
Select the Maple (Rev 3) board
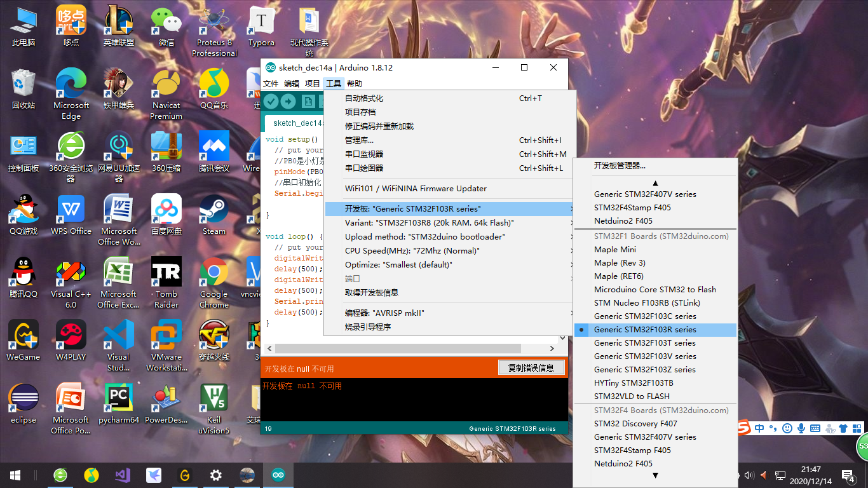point(655,263)
